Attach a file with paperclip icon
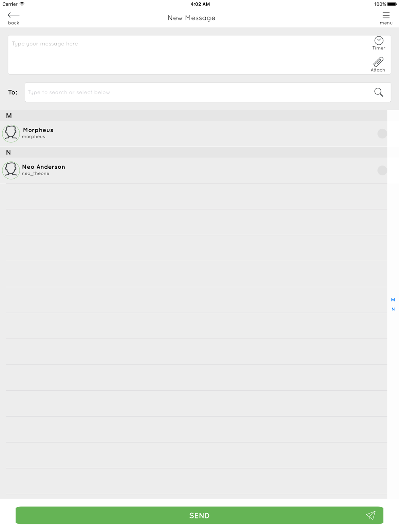Screen dimensions: 399x532 pyautogui.click(x=378, y=65)
